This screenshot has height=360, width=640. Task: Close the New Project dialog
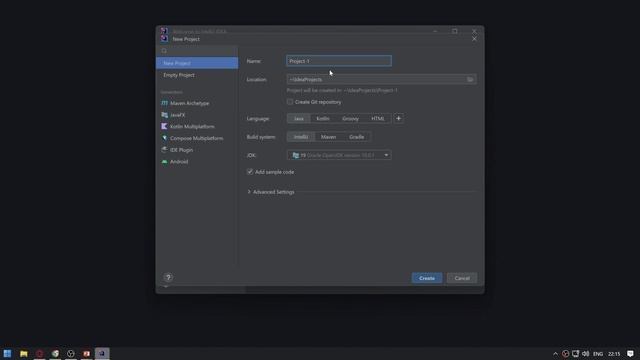tap(474, 39)
